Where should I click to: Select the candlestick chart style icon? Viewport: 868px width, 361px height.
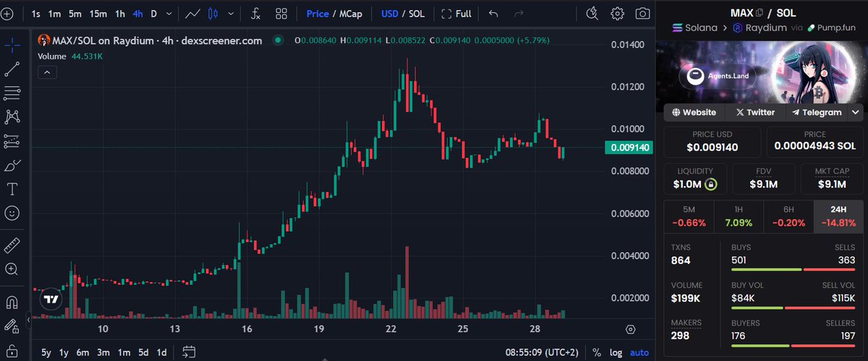click(x=213, y=14)
